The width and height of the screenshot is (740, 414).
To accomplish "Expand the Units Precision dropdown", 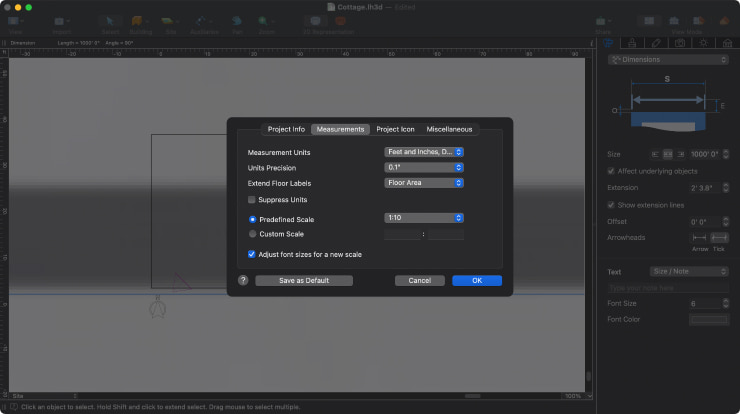I will click(424, 168).
